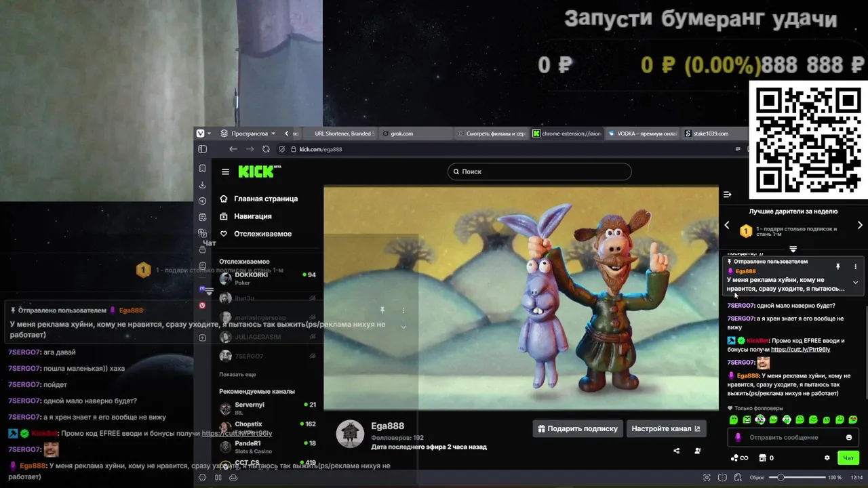The image size is (868, 488).
Task: Open the 7SERGO7 followed channel
Action: click(x=268, y=356)
